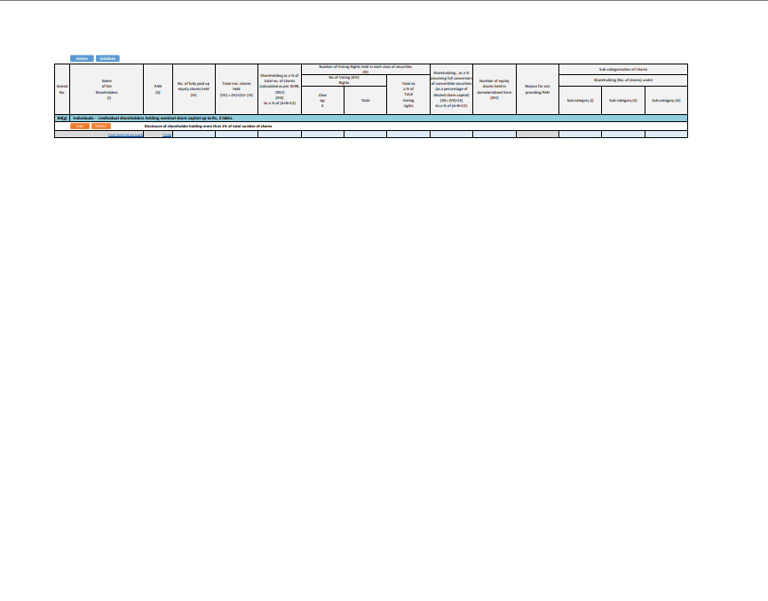Image resolution: width=768 pixels, height=601 pixels.
Task: Click the orange Delete button
Action: [x=101, y=126]
